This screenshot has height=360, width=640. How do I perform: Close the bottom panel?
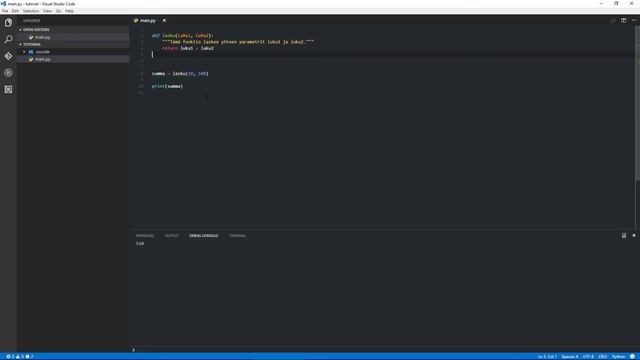(634, 236)
